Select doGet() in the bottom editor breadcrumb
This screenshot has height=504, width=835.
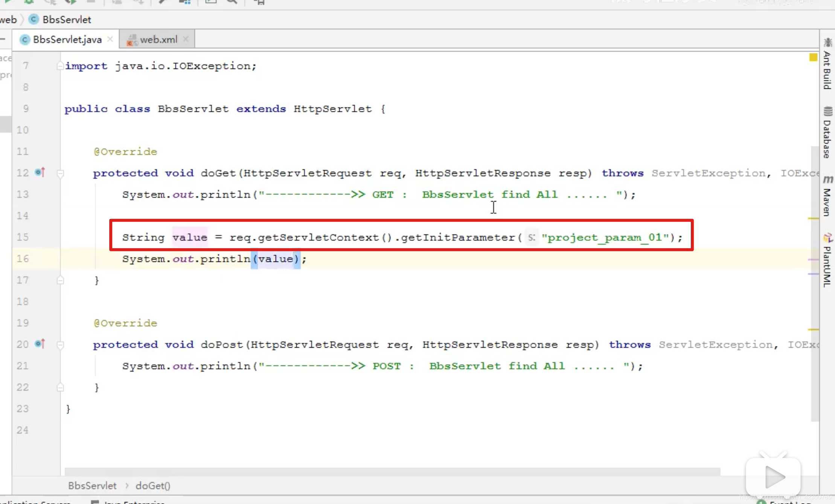tap(153, 486)
